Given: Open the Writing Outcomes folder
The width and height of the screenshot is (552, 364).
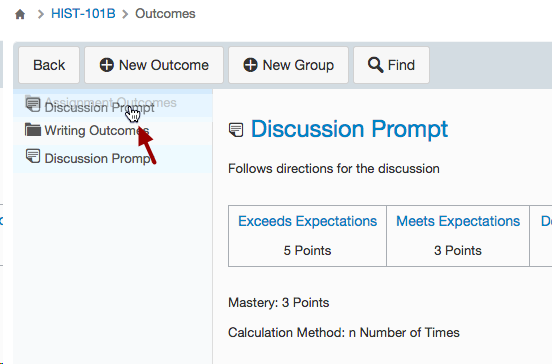Looking at the screenshot, I should coord(113,131).
